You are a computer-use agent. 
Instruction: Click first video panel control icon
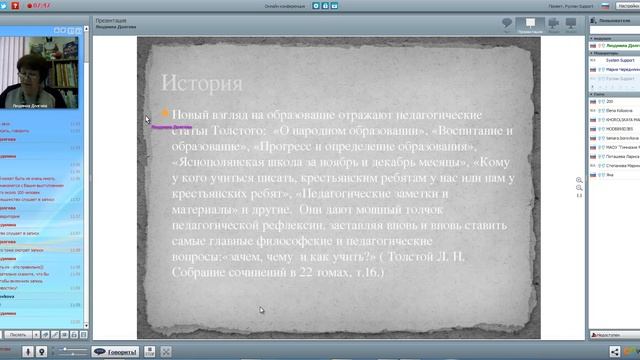[x=56, y=31]
